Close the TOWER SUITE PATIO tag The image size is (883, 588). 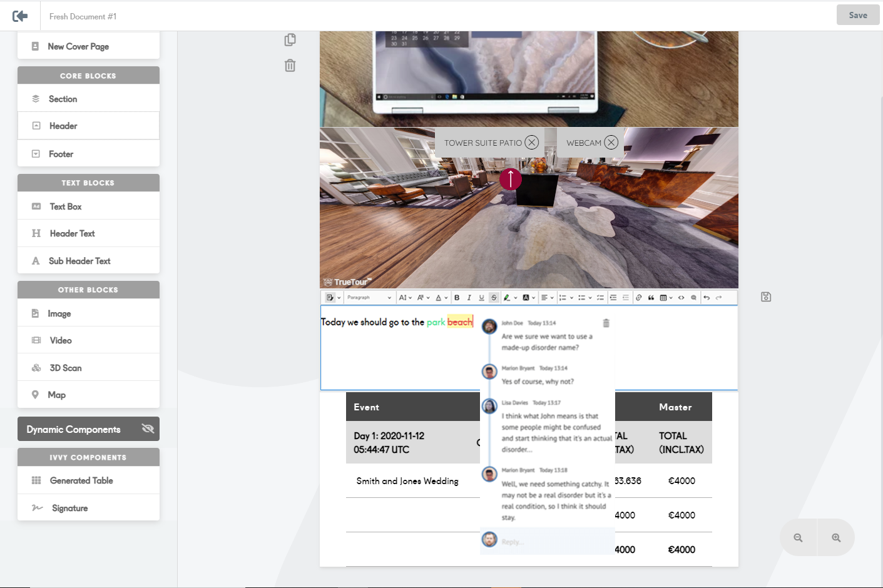click(531, 143)
